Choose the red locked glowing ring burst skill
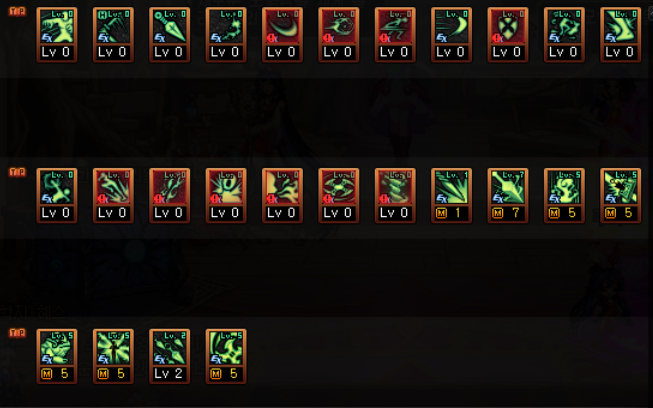653x408 pixels. (226, 196)
